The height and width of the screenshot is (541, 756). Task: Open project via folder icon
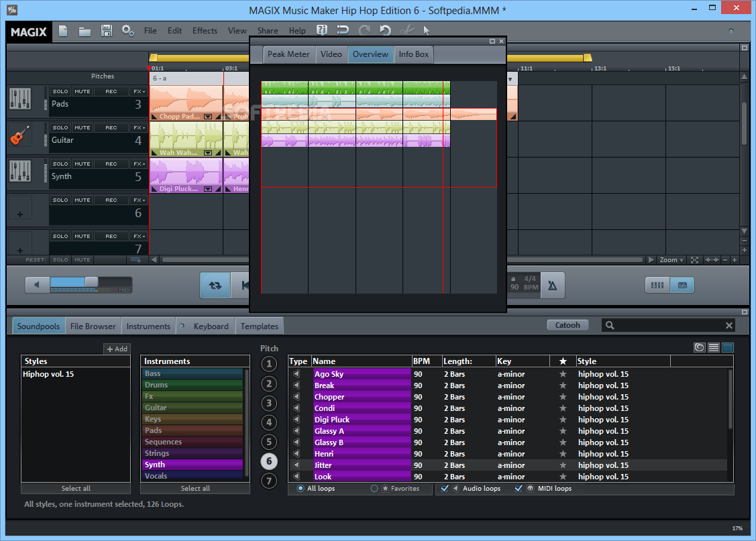[x=85, y=32]
